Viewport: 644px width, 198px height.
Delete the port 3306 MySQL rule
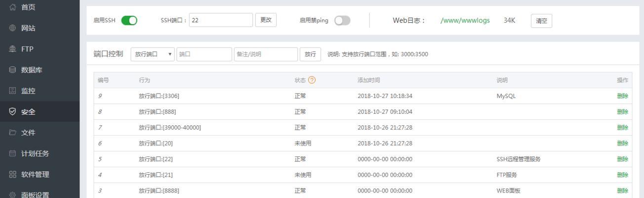(622, 96)
